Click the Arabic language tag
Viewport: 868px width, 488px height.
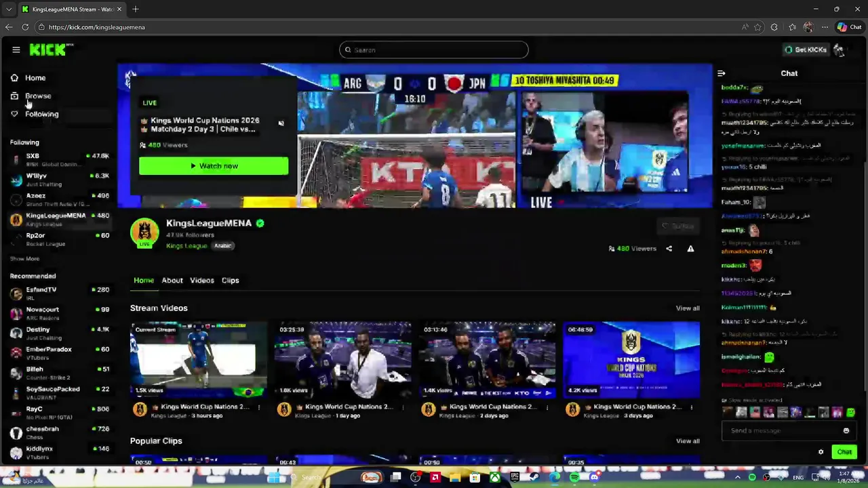coord(223,245)
